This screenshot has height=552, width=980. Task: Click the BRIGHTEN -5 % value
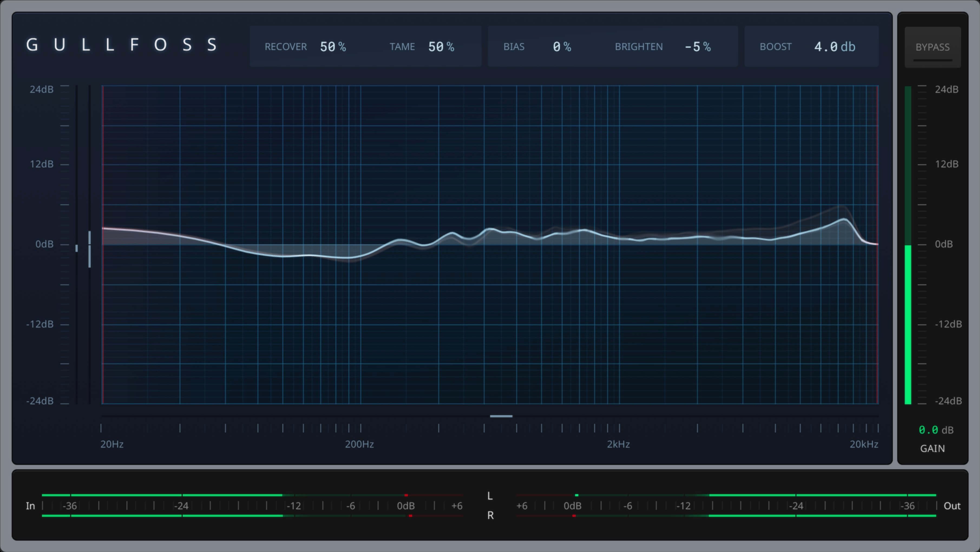(697, 47)
